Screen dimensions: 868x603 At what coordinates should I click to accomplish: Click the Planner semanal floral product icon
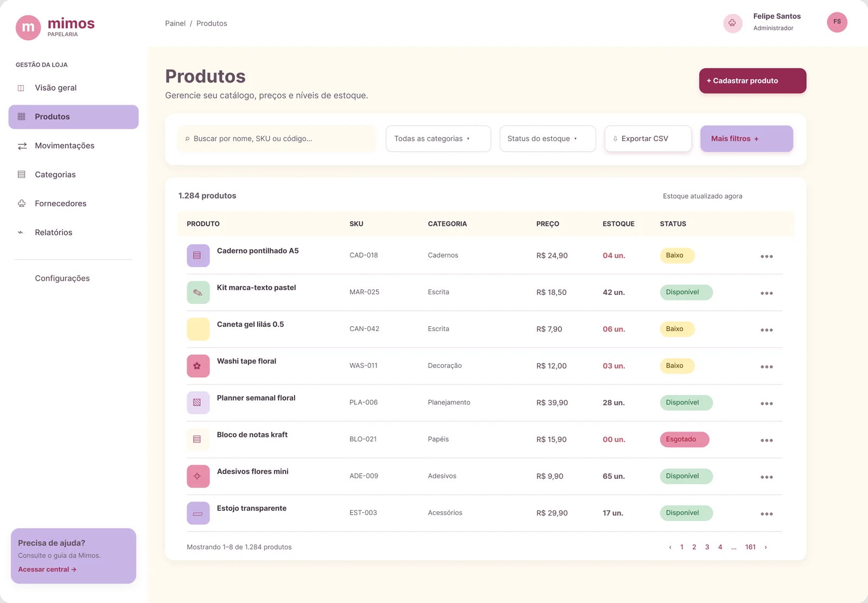(x=198, y=403)
